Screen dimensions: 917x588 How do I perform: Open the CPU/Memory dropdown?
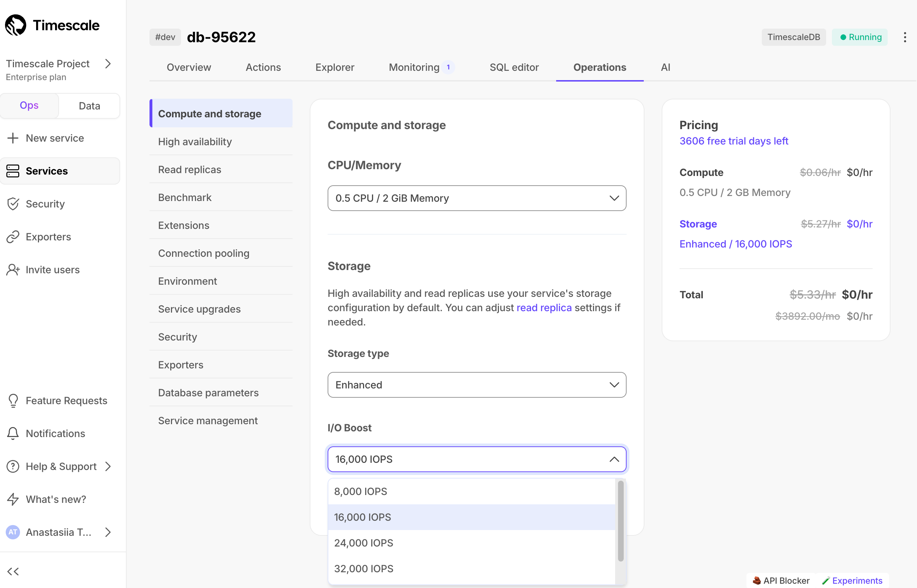click(x=477, y=198)
